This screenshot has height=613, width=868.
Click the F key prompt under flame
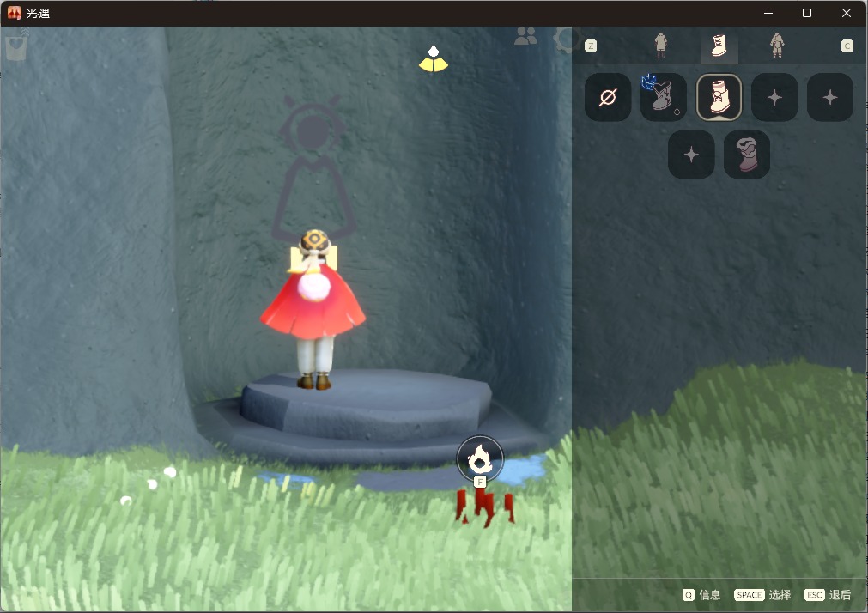click(x=480, y=482)
